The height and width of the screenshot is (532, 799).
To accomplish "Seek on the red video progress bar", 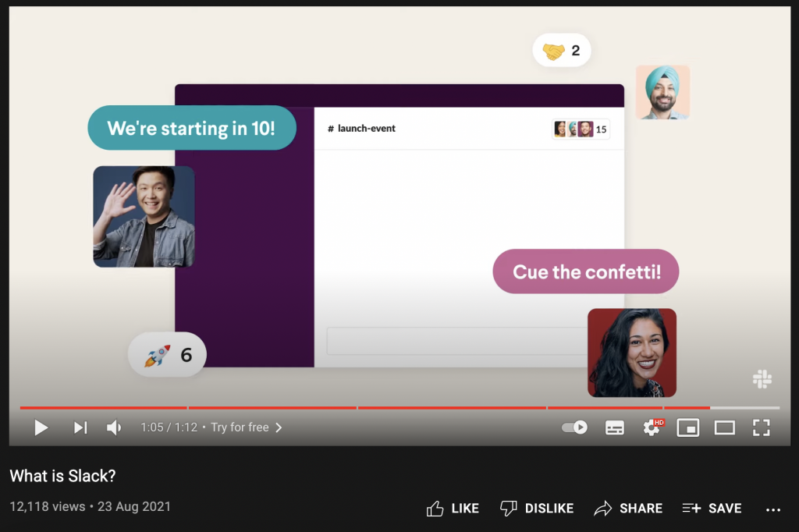I will (400, 408).
